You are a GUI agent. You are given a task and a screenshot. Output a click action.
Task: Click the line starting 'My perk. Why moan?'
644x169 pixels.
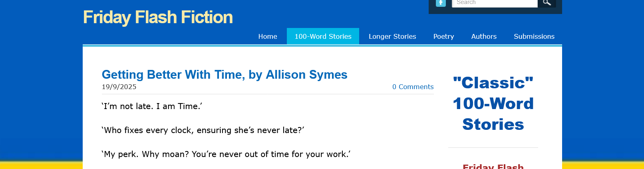coord(226,154)
